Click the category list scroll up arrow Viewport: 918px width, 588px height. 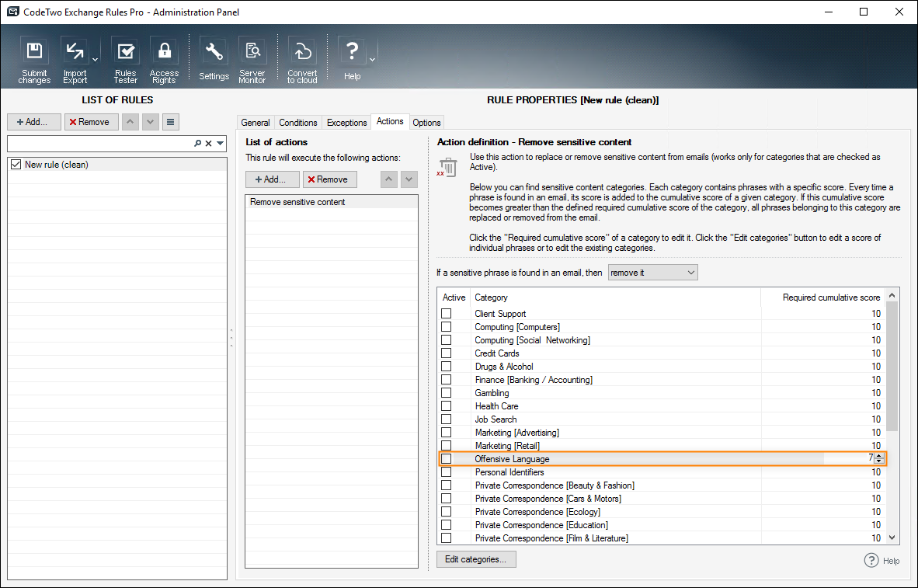click(892, 295)
